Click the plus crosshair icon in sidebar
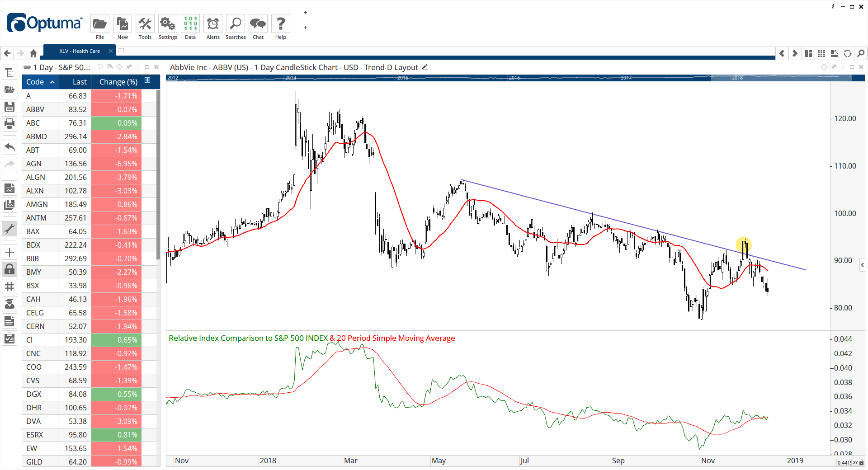 pyautogui.click(x=9, y=252)
